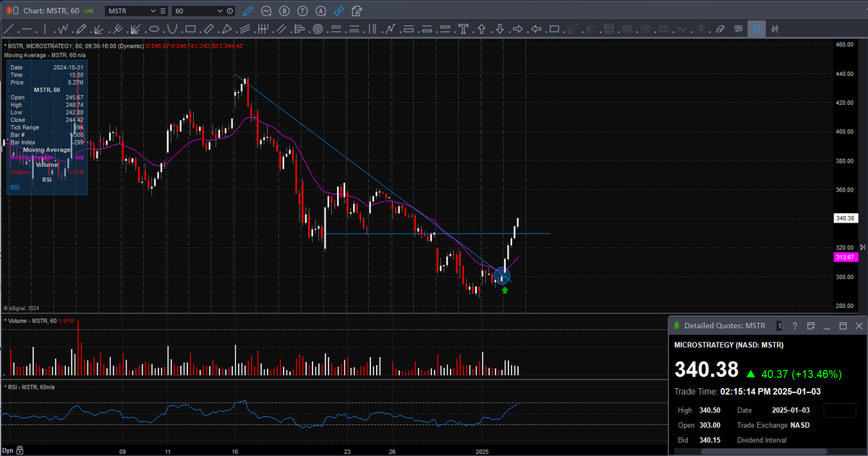Click the 340.38 last price in Detailed Quotes
The image size is (868, 456).
(x=707, y=369)
